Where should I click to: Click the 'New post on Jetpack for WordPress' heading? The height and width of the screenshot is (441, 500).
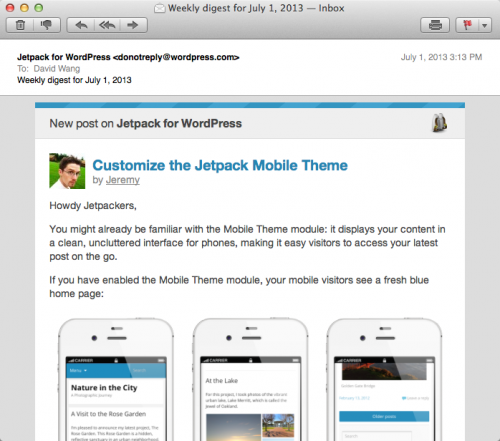pyautogui.click(x=145, y=124)
